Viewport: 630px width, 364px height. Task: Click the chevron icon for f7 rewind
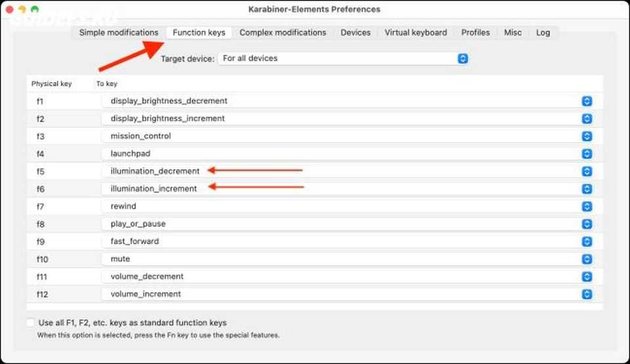[x=587, y=206]
